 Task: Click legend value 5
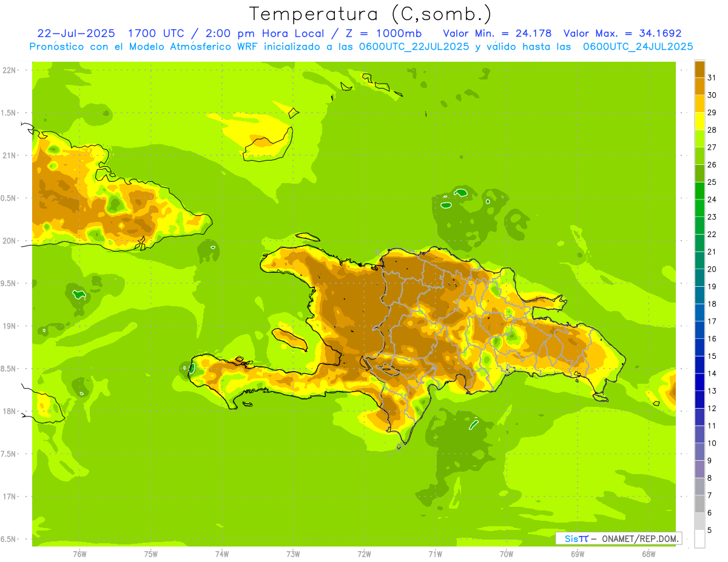pos(710,530)
